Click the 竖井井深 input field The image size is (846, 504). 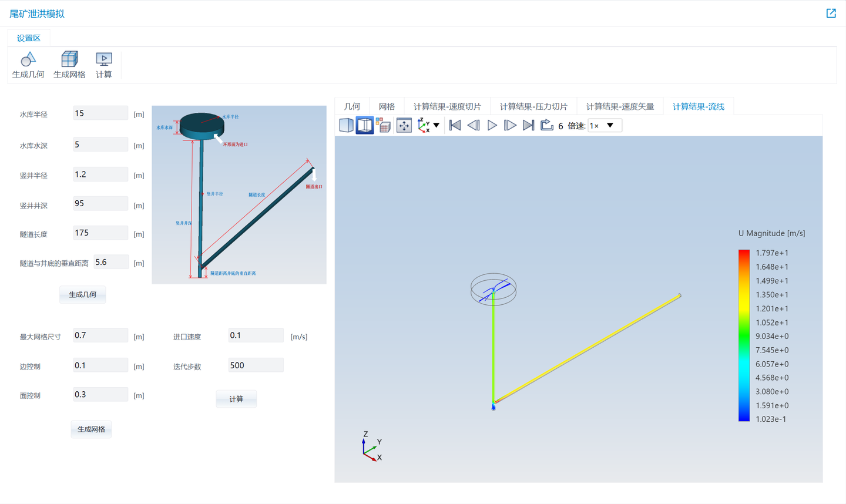[x=100, y=203]
